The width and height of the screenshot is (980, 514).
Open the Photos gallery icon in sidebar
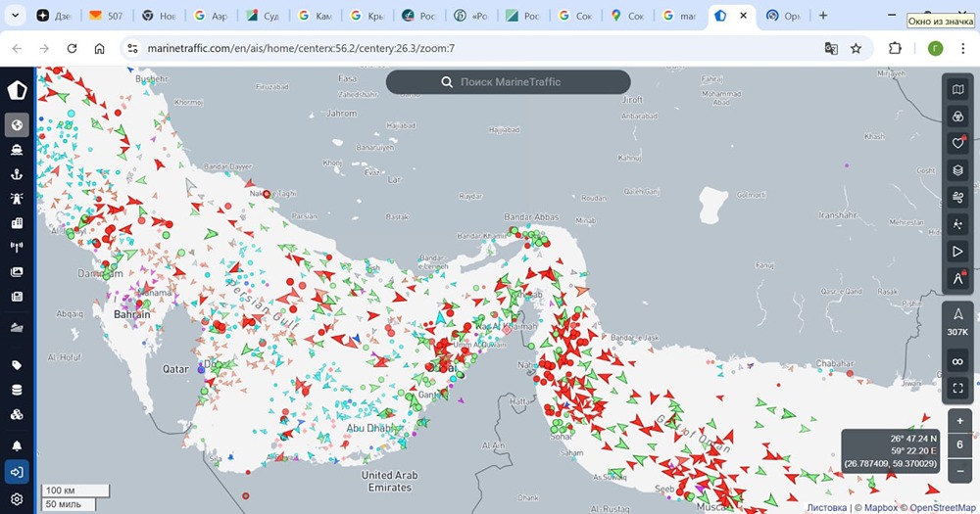tap(17, 272)
